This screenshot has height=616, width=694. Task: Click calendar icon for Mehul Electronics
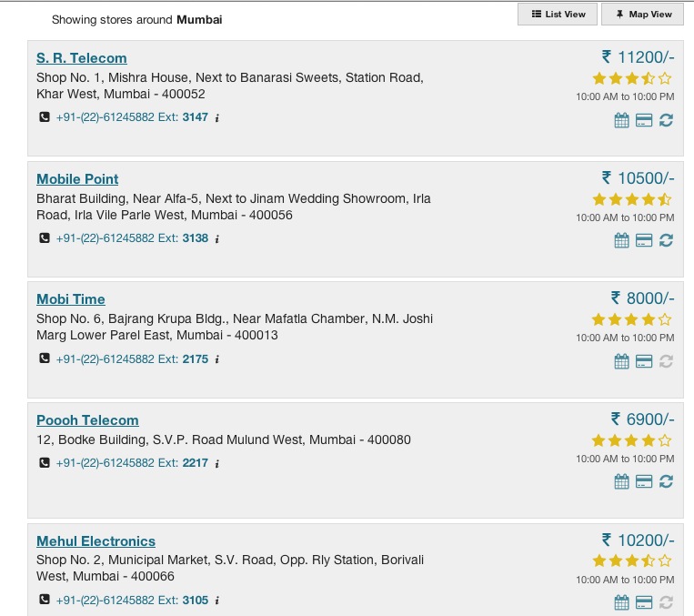pos(622,602)
